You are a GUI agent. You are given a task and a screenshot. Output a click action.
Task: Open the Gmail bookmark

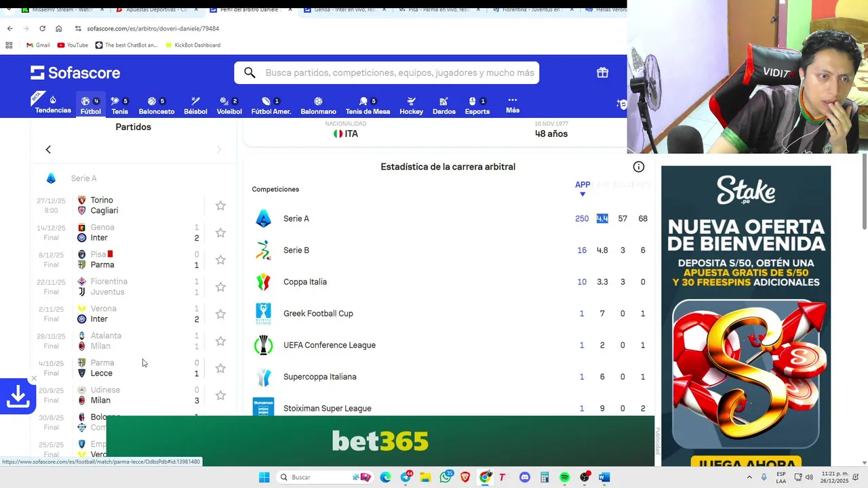(38, 45)
